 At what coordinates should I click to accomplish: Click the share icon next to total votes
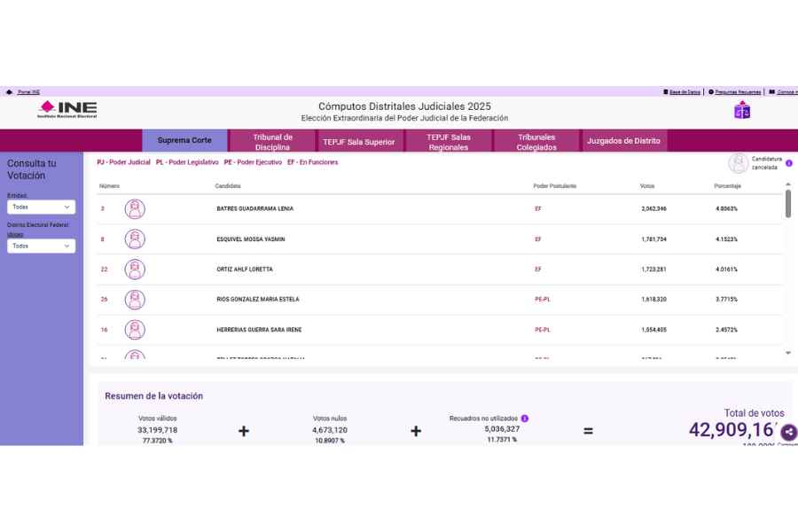pos(788,434)
